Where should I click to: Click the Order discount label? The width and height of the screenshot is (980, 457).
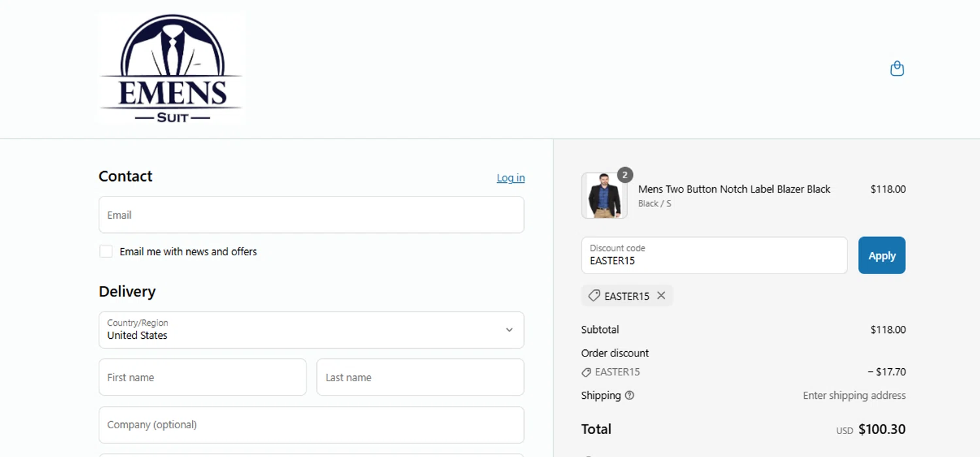[x=615, y=353]
